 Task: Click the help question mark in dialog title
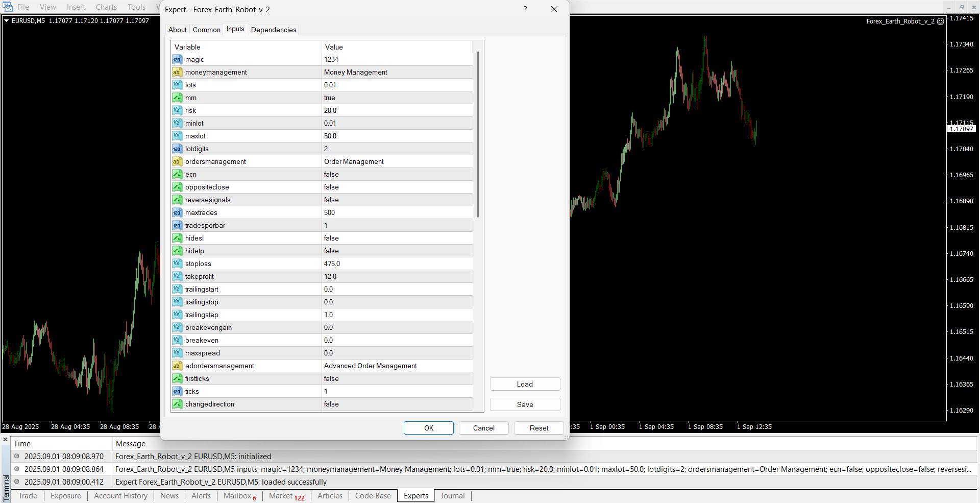click(x=525, y=9)
